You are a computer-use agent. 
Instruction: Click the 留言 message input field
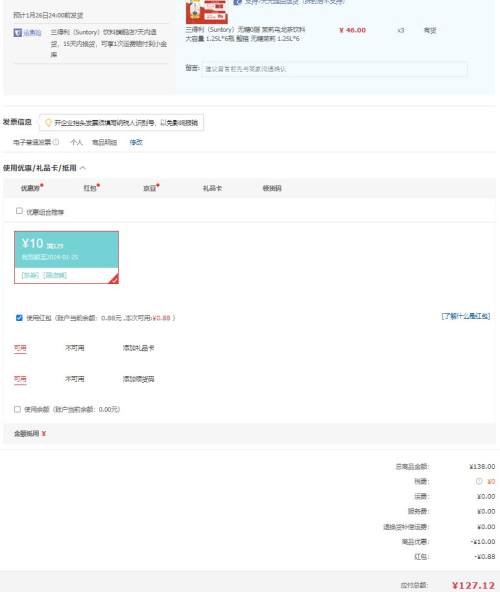[x=335, y=69]
